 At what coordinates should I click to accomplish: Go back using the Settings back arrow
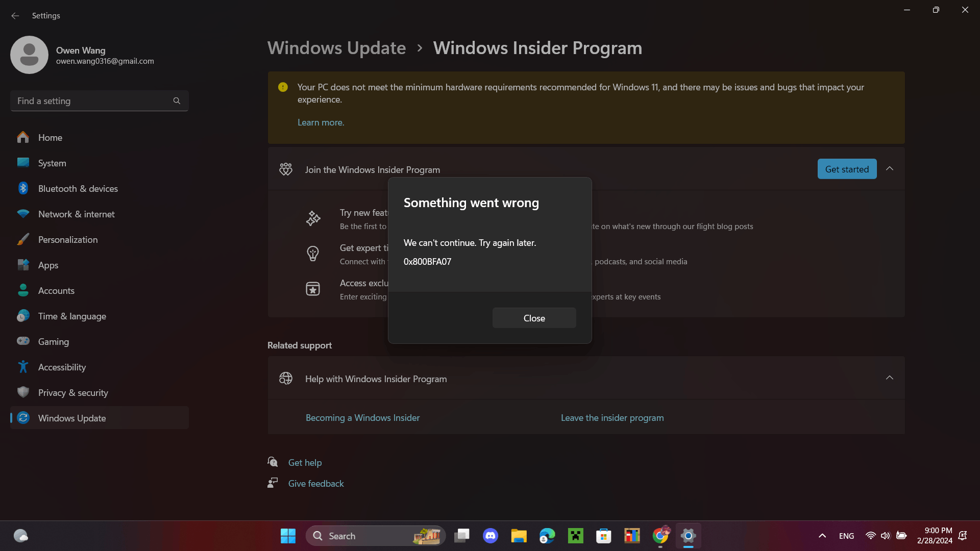tap(15, 16)
